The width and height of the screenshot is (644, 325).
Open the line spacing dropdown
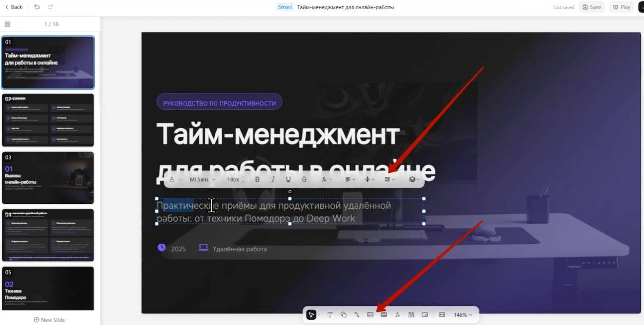click(390, 179)
